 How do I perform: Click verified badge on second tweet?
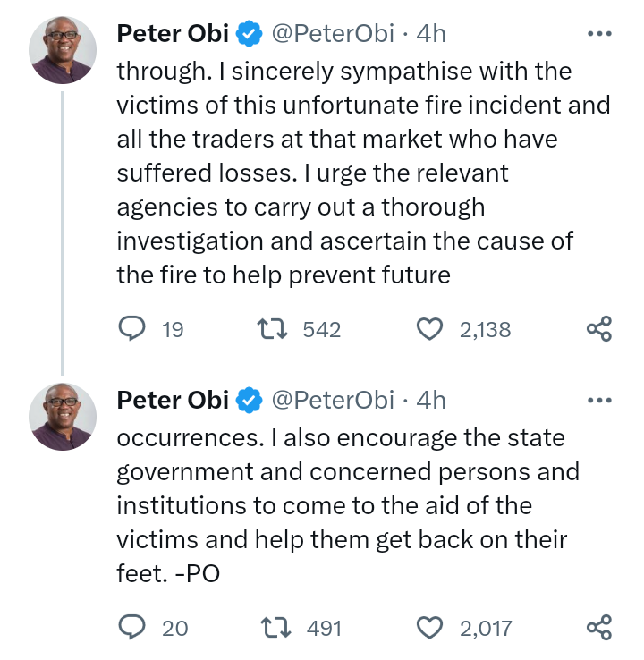coord(248,400)
